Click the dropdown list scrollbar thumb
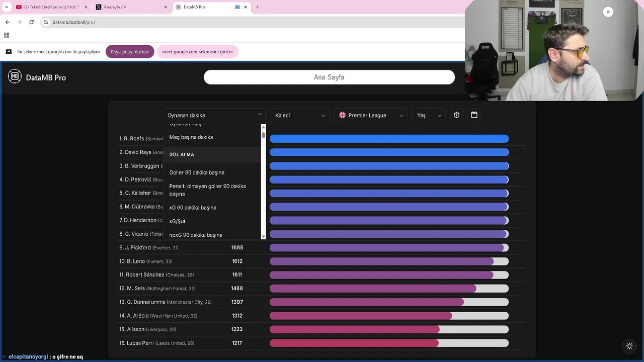This screenshot has width=644, height=362. click(263, 135)
